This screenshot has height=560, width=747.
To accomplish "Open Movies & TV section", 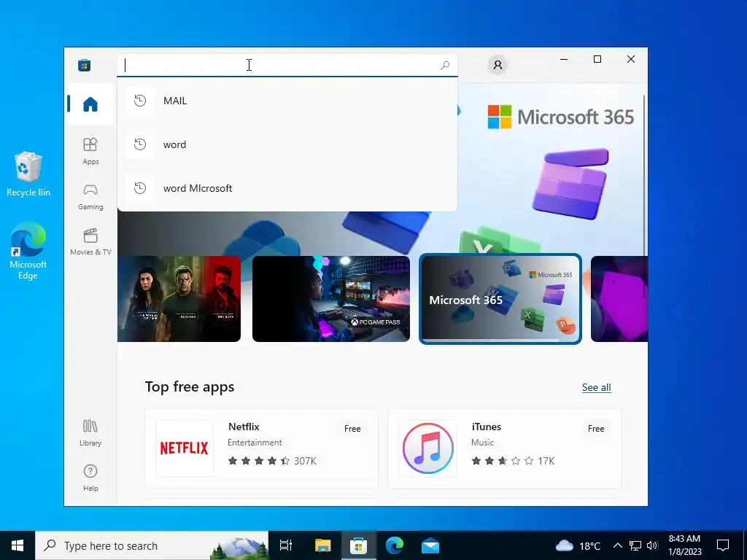I will (90, 242).
